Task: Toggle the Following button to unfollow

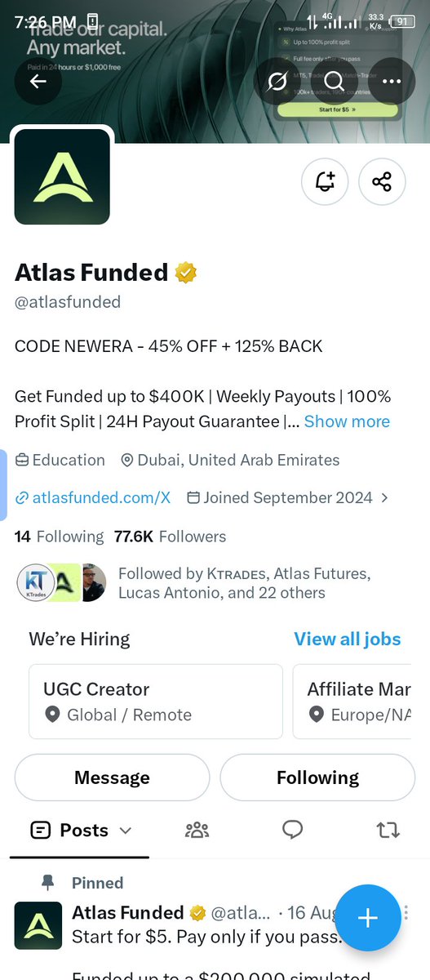Action: [317, 777]
